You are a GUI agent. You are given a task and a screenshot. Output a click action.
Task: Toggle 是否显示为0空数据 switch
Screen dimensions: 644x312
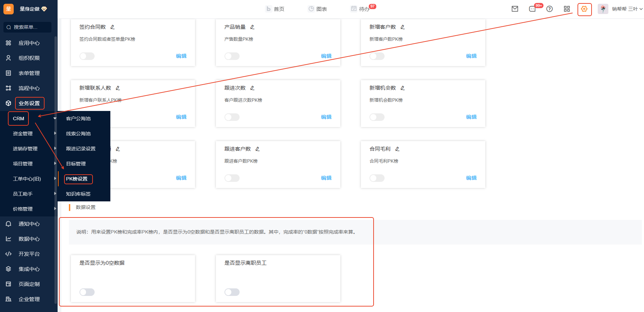[x=87, y=292]
